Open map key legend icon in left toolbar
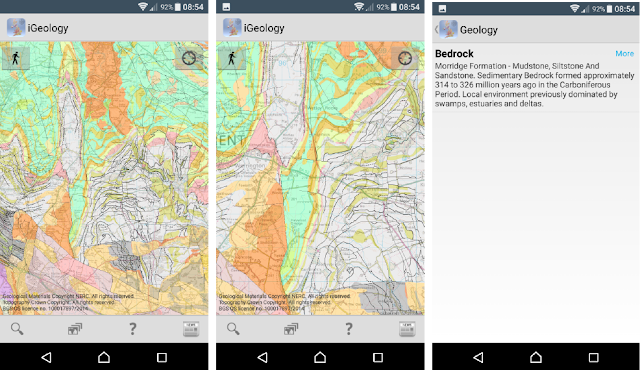 [x=191, y=329]
